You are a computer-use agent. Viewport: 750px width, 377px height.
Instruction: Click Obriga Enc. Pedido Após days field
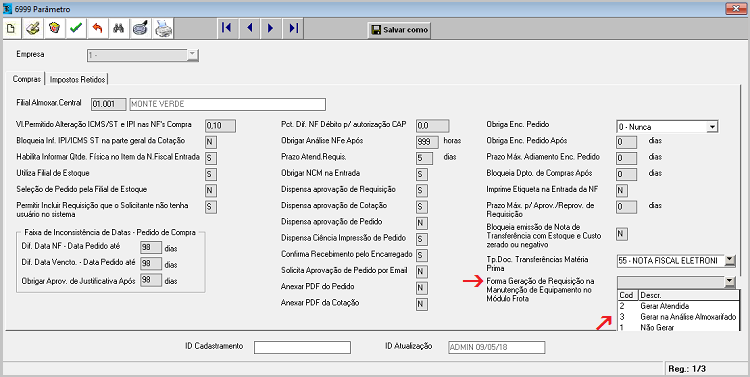pyautogui.click(x=627, y=142)
